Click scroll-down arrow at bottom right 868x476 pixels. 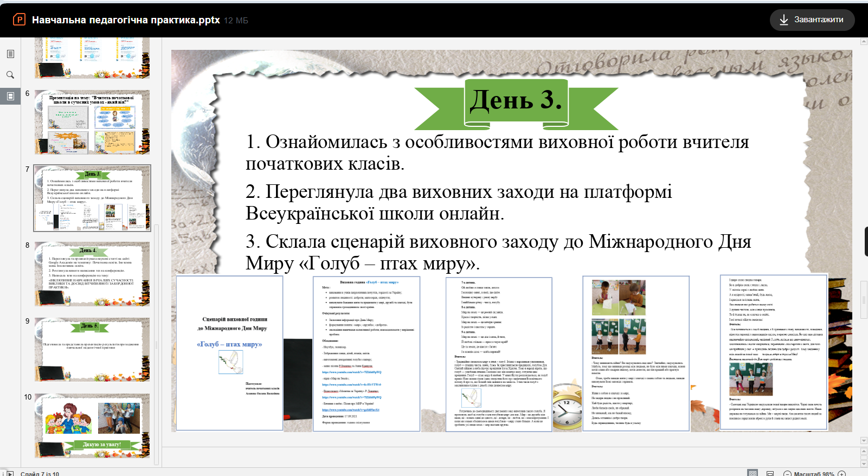click(x=864, y=464)
